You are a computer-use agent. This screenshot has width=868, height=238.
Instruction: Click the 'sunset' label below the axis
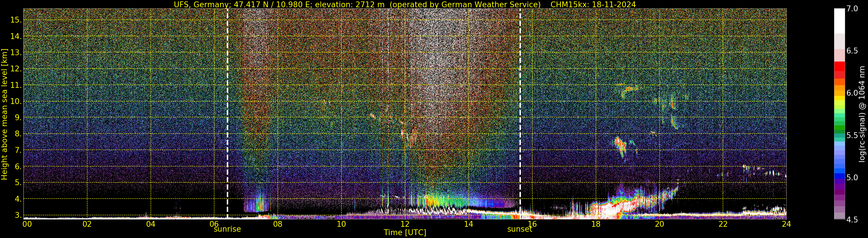tap(519, 229)
